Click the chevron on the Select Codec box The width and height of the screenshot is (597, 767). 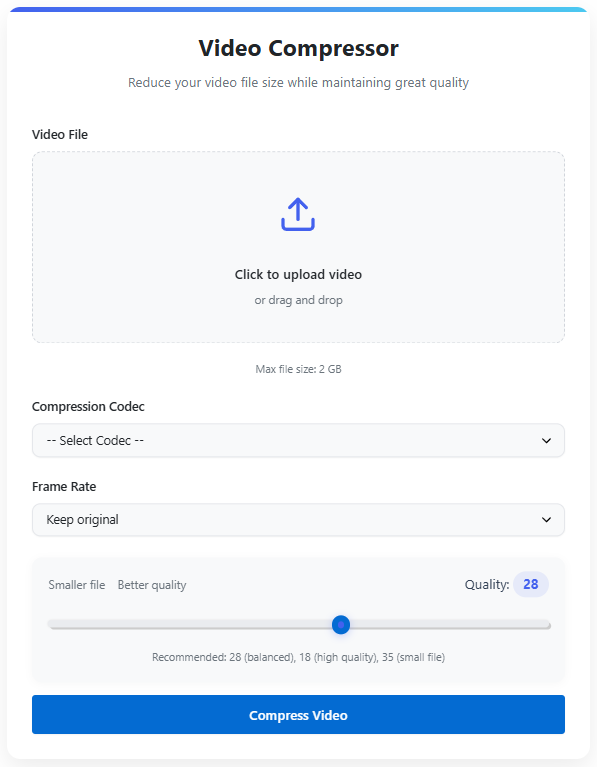coord(546,441)
